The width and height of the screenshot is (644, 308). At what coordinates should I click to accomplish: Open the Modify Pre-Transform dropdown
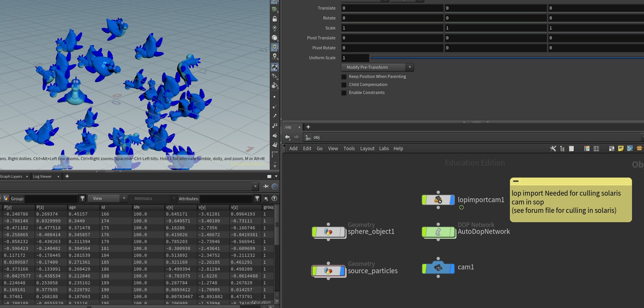tap(377, 67)
